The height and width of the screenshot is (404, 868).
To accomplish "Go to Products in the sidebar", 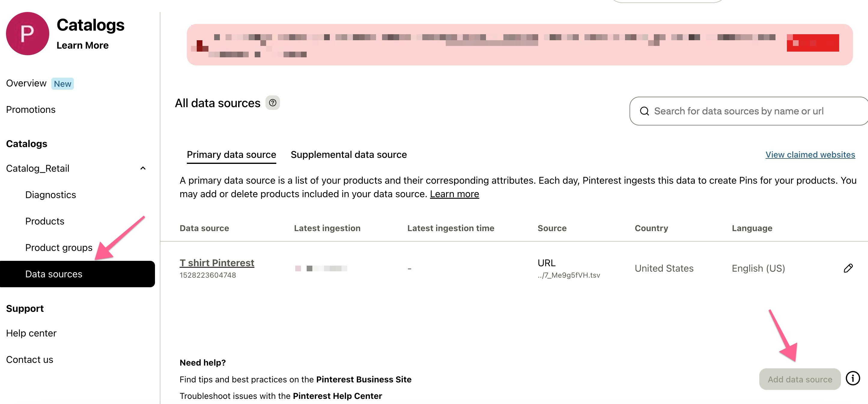I will [44, 221].
